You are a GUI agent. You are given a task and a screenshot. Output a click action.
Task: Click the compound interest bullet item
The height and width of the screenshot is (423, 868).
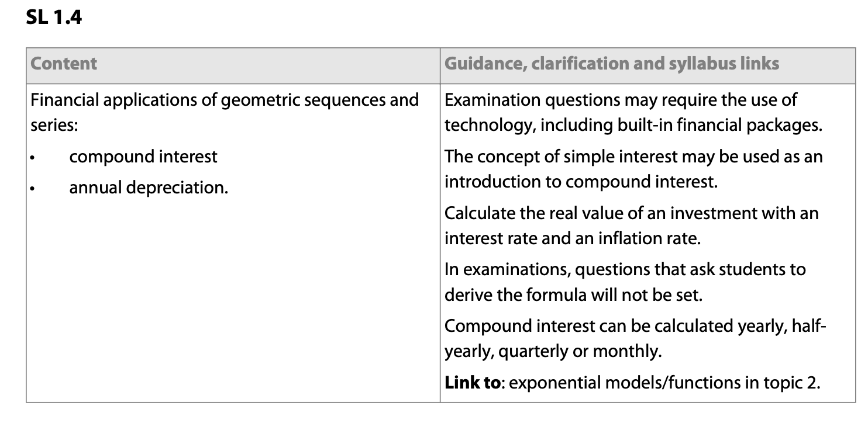(143, 157)
